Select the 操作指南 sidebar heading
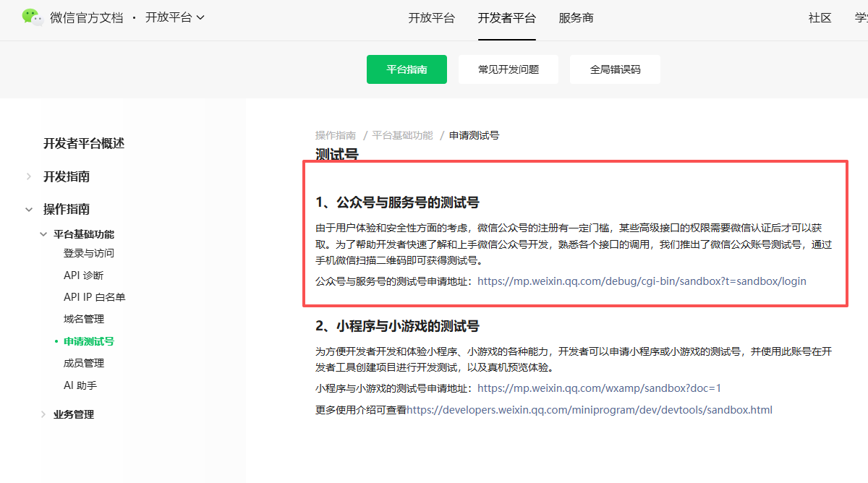868x483 pixels. (x=67, y=209)
